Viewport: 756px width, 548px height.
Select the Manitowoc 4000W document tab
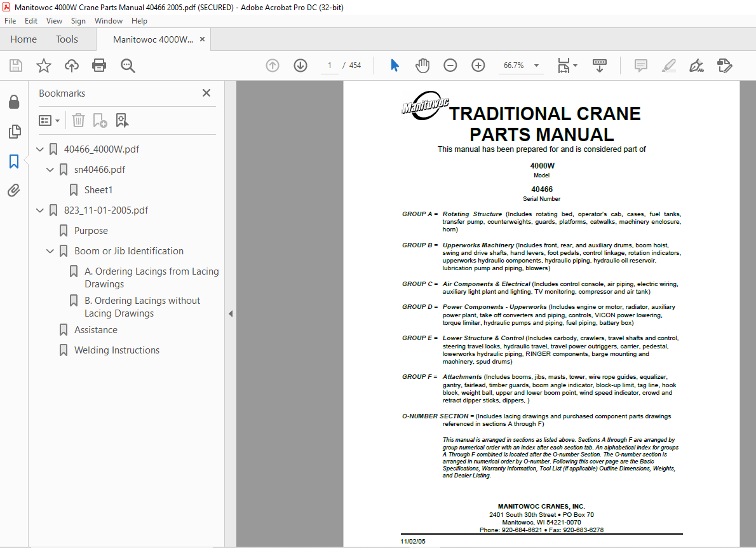(x=153, y=39)
